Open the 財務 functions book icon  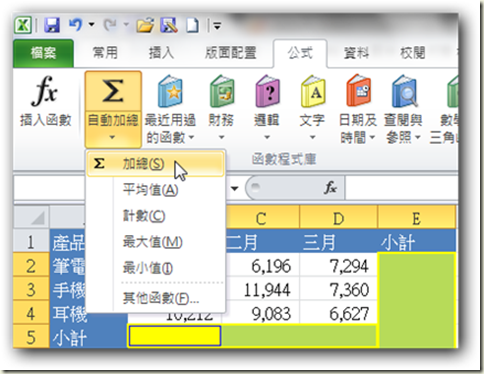click(x=221, y=91)
